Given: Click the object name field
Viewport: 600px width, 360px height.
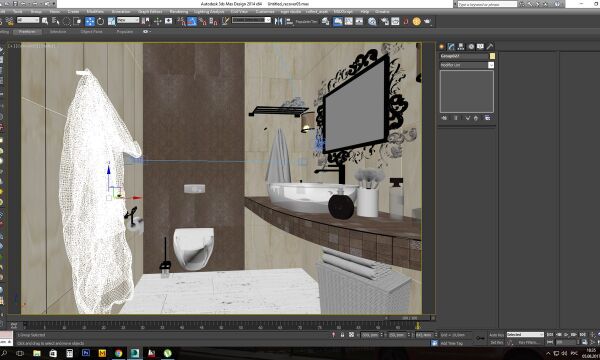Looking at the screenshot, I should 464,56.
